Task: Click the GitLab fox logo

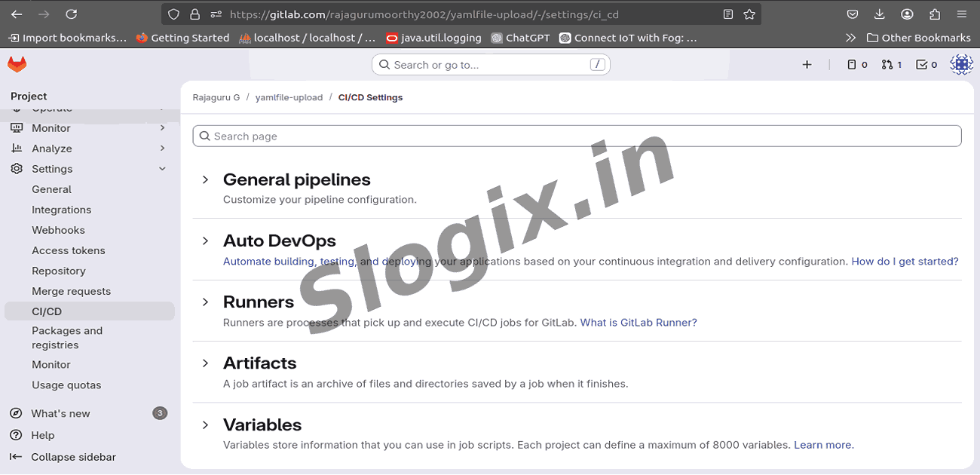Action: coord(17,65)
